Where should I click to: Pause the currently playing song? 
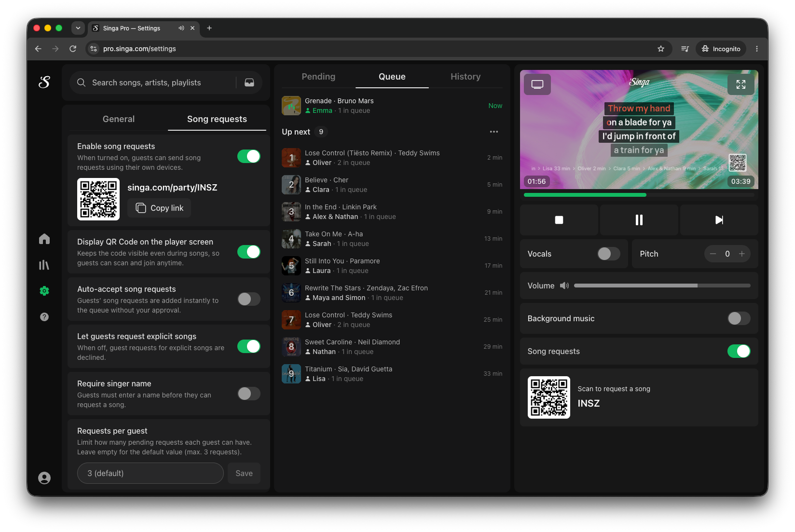639,220
